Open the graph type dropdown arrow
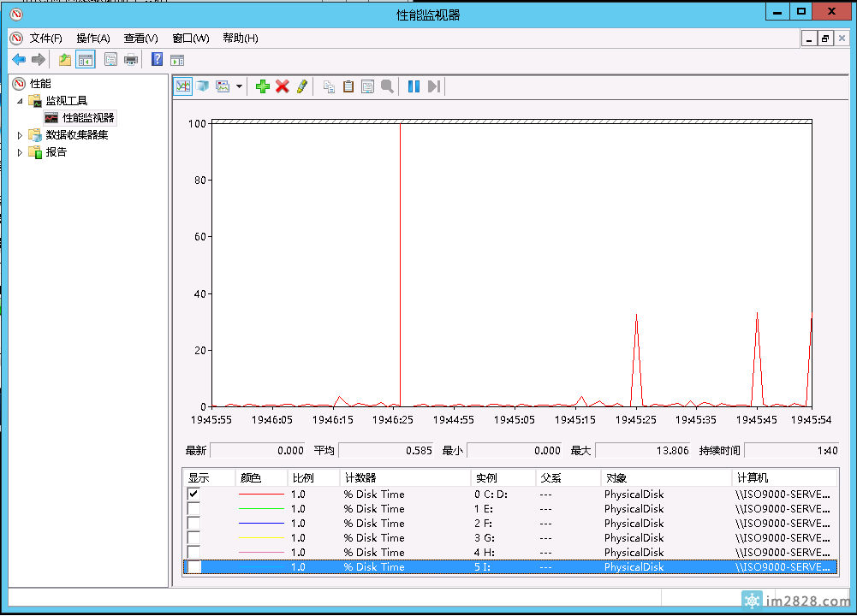Image resolution: width=857 pixels, height=616 pixels. [240, 86]
